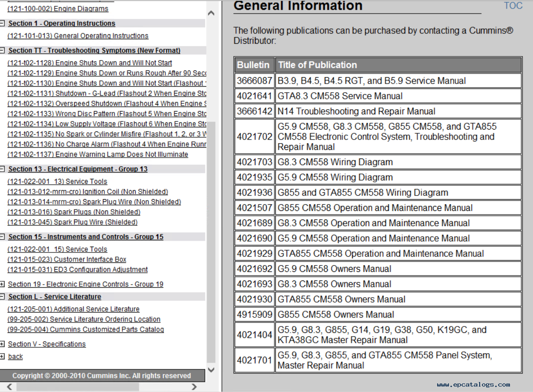This screenshot has width=533, height=392.
Task: Open Low Supply Voltage Flashout 6 link
Action: 107,124
